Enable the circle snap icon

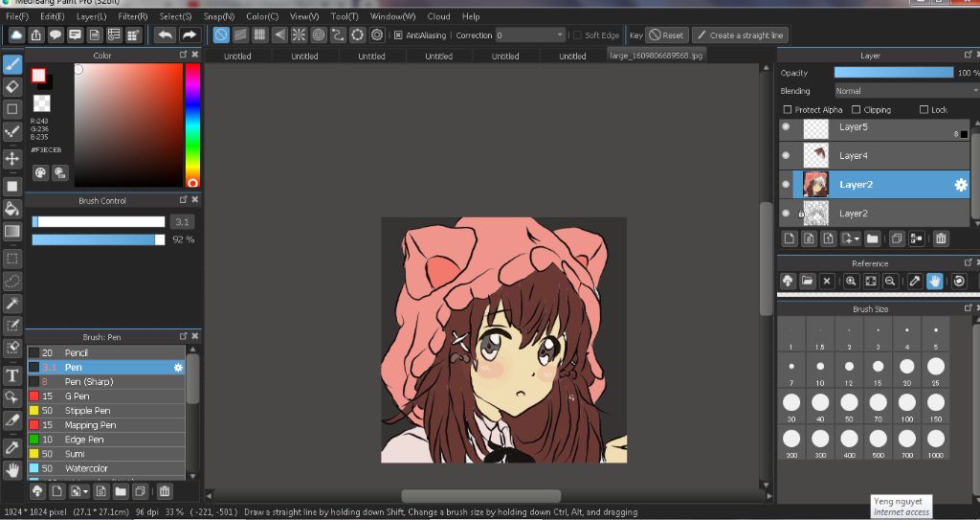coord(319,35)
